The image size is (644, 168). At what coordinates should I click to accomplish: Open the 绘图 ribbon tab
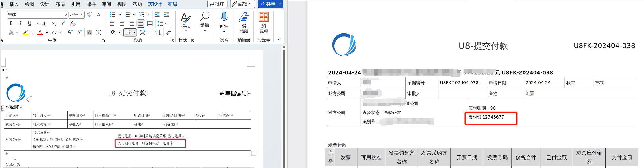pyautogui.click(x=30, y=4)
